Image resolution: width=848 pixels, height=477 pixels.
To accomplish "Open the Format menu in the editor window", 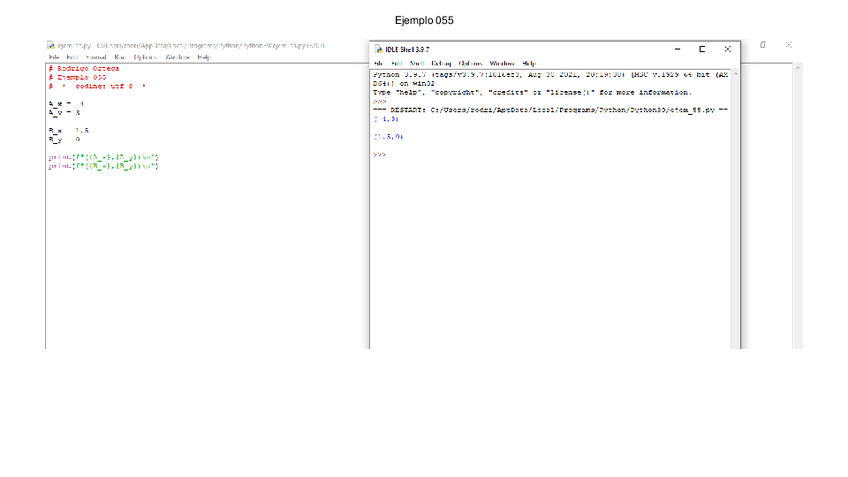I will pos(96,57).
